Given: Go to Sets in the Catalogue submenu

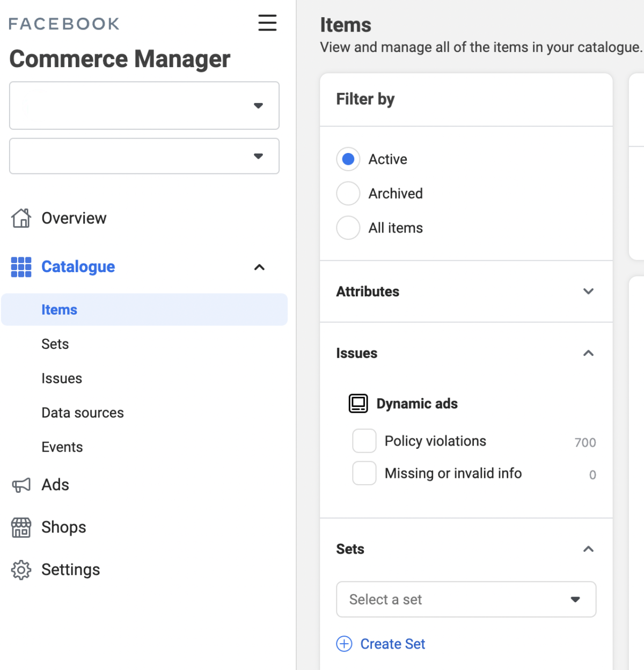Looking at the screenshot, I should coord(55,344).
